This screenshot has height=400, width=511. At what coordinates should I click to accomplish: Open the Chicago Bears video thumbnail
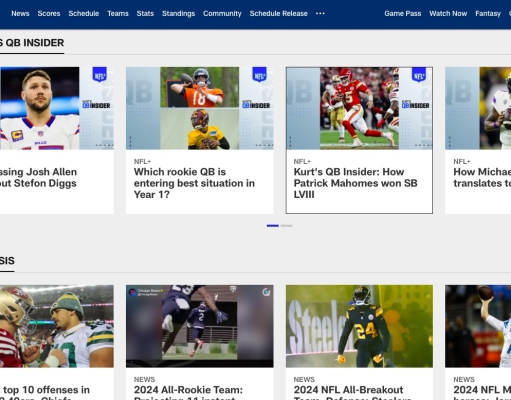tap(200, 326)
